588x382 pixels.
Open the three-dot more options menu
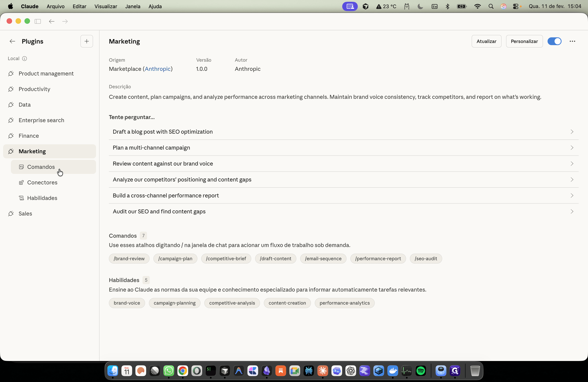572,41
